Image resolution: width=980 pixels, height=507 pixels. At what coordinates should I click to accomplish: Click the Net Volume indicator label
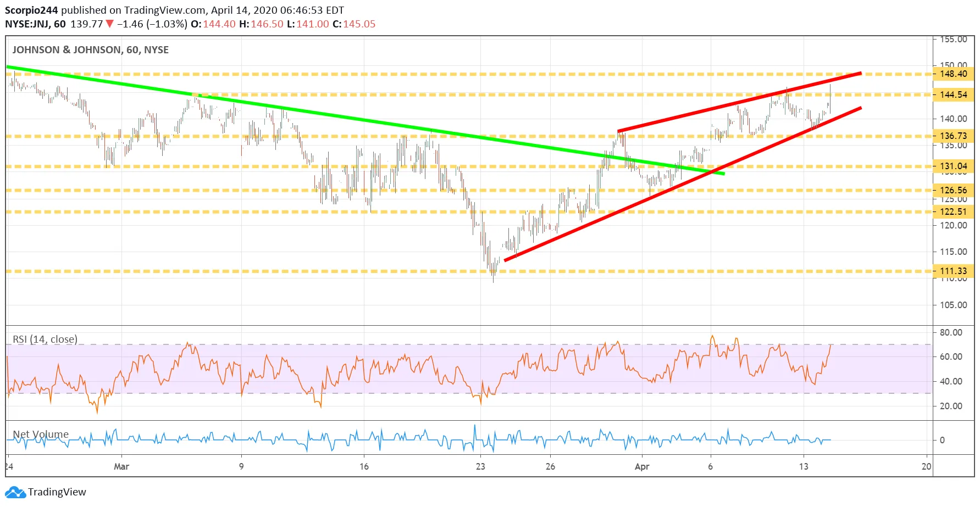point(41,434)
